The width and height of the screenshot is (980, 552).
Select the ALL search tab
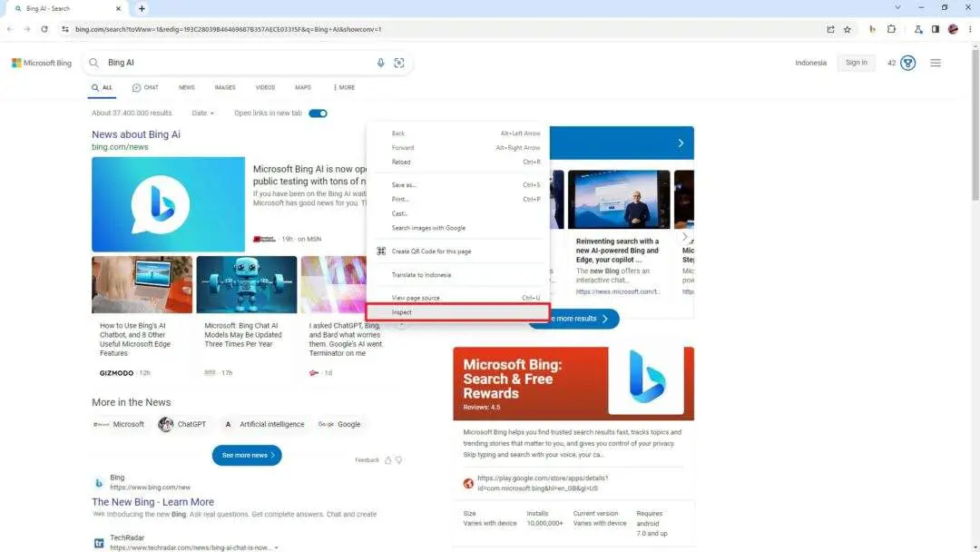click(x=102, y=87)
